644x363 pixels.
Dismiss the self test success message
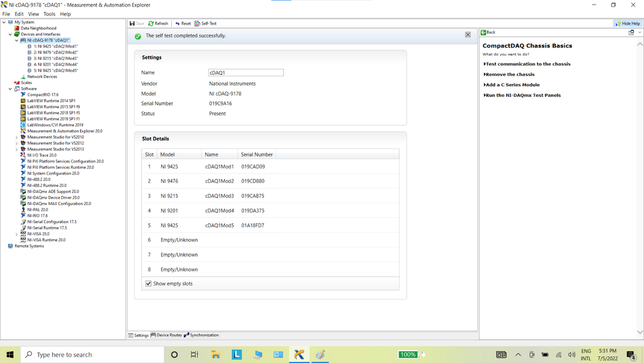click(468, 35)
